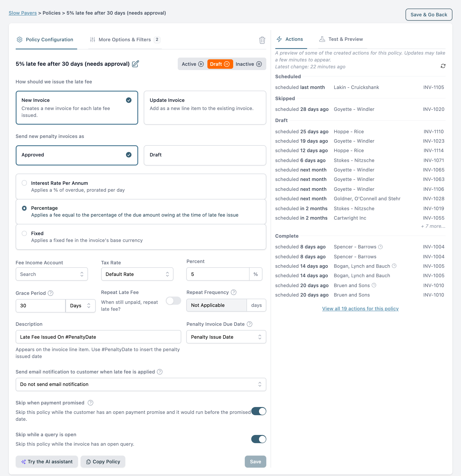Click clock icon next to Spencer - Barrows
461x476 pixels.
coord(381,247)
